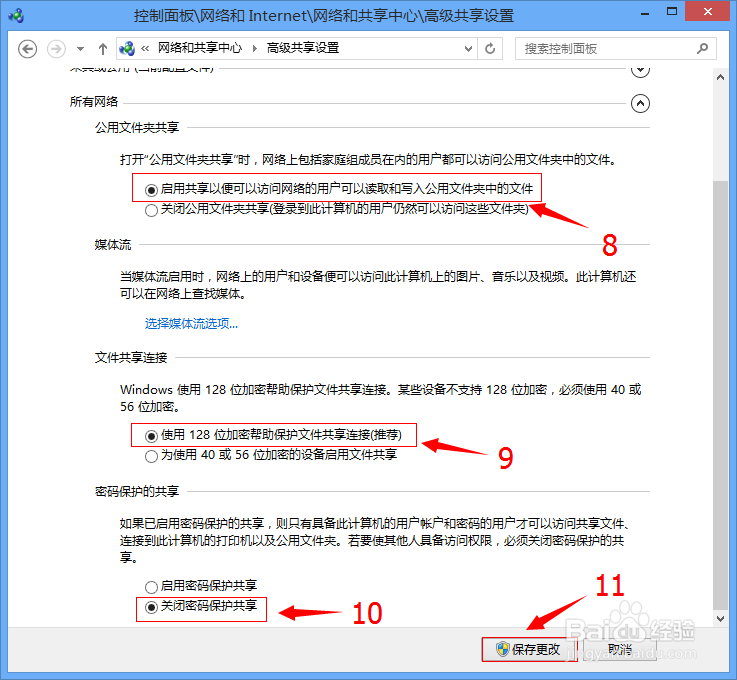Maximize the window

click(x=672, y=12)
